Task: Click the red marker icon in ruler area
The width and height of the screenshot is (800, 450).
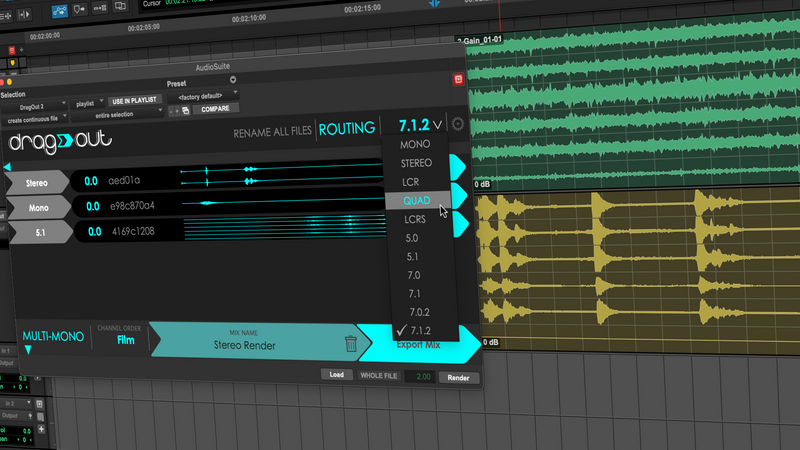Action: pos(12,51)
